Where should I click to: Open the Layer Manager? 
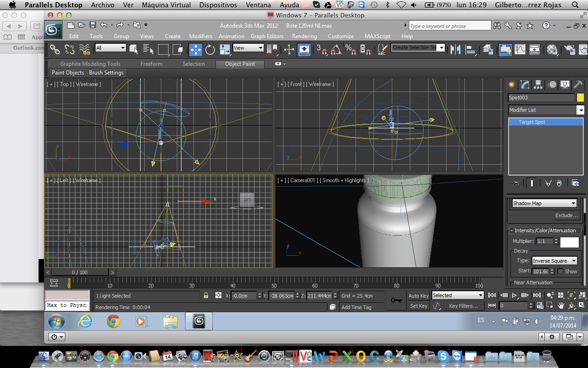[488, 49]
